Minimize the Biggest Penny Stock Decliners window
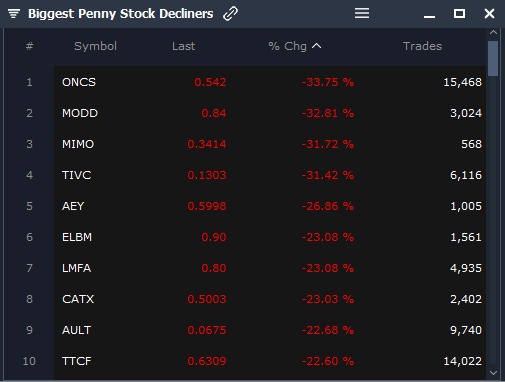The height and width of the screenshot is (382, 505). (429, 16)
